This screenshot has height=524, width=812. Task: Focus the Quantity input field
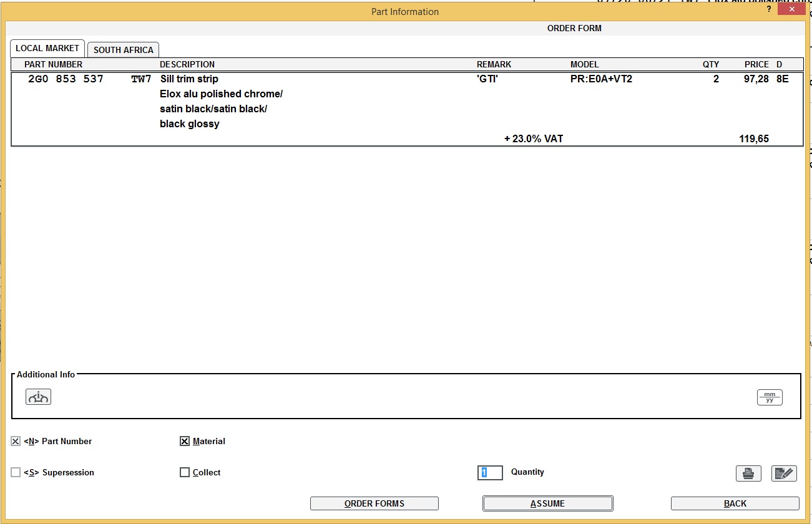pyautogui.click(x=490, y=472)
